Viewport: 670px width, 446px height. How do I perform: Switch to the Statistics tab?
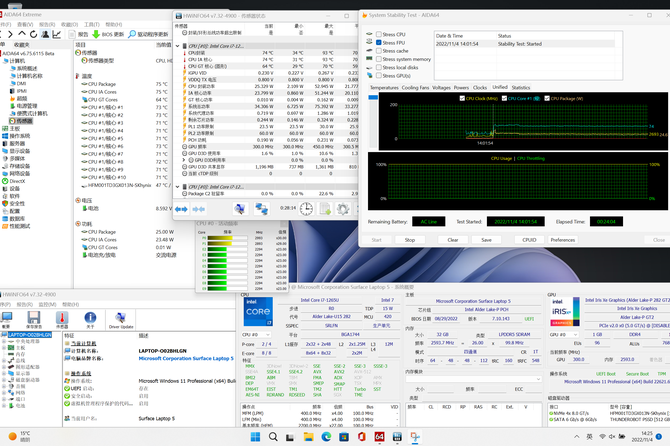point(520,88)
